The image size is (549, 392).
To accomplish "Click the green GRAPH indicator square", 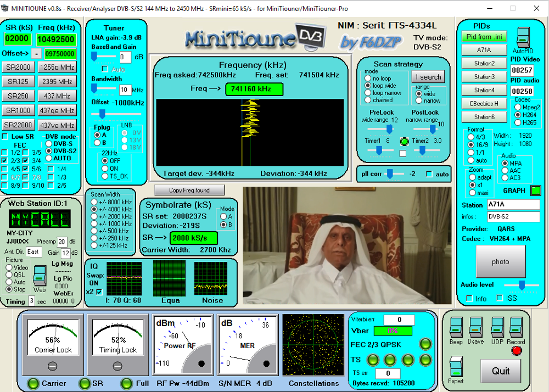I will (x=536, y=191).
